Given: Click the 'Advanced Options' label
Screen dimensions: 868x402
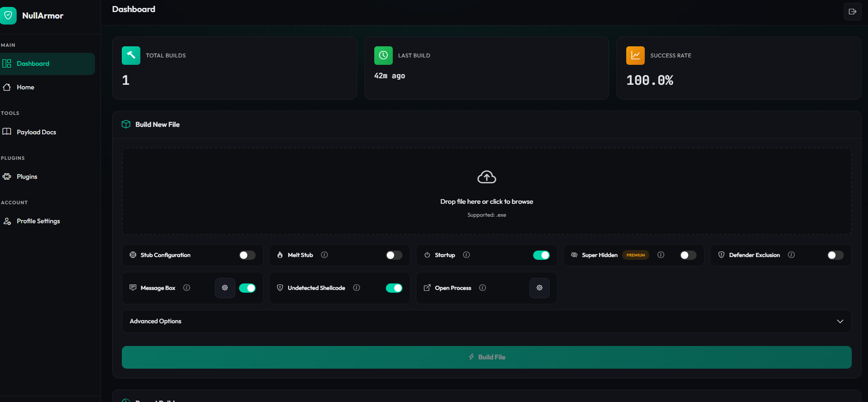Looking at the screenshot, I should pyautogui.click(x=156, y=321).
